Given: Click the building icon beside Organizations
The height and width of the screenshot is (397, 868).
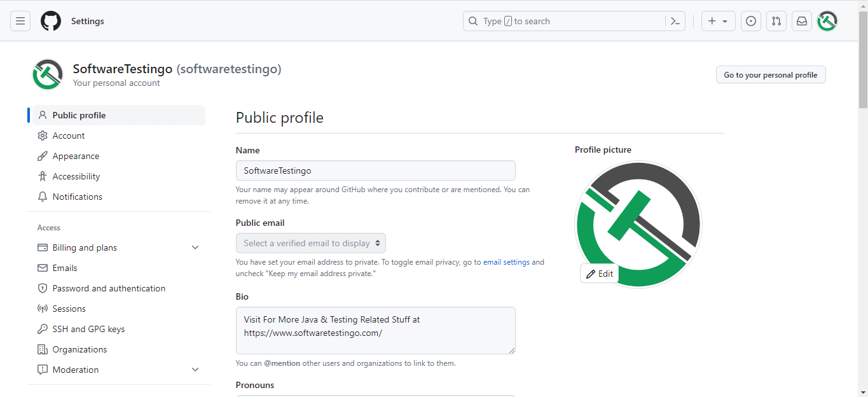Looking at the screenshot, I should tap(43, 349).
